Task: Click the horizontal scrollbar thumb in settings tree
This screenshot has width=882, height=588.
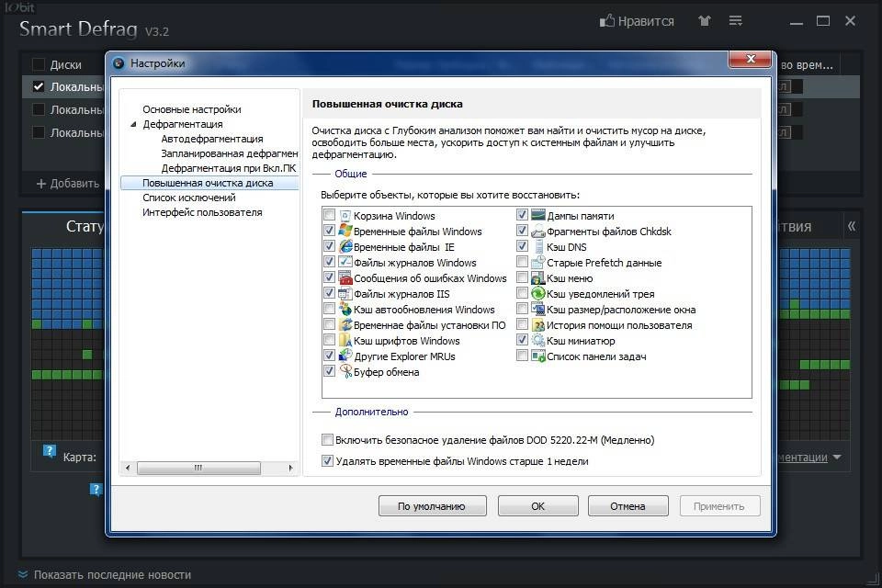Action: coord(198,468)
